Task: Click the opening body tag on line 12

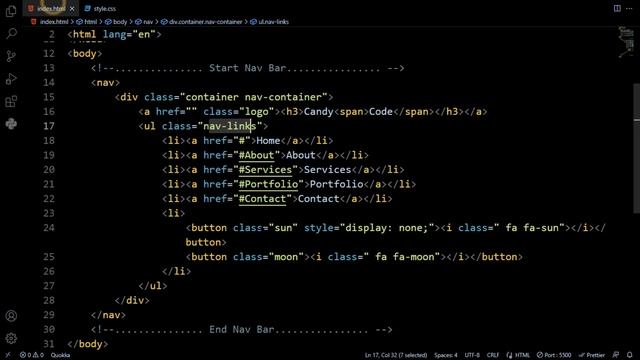Action: pos(84,53)
